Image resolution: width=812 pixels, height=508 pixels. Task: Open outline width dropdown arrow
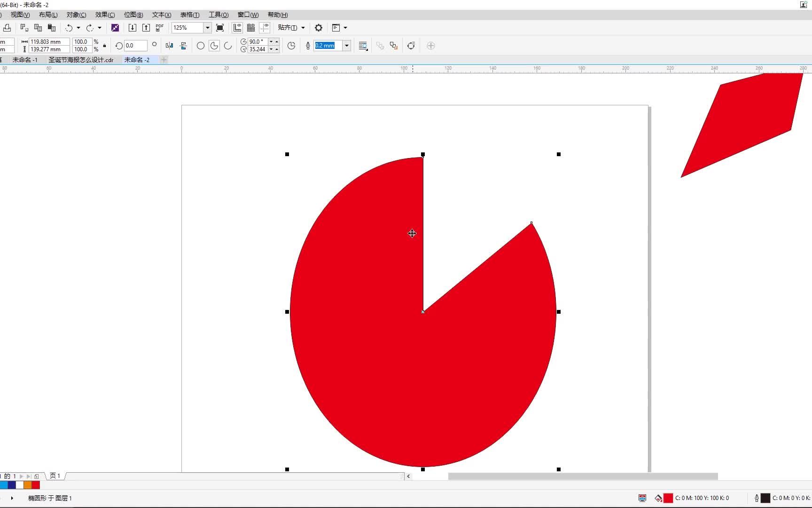(x=347, y=46)
